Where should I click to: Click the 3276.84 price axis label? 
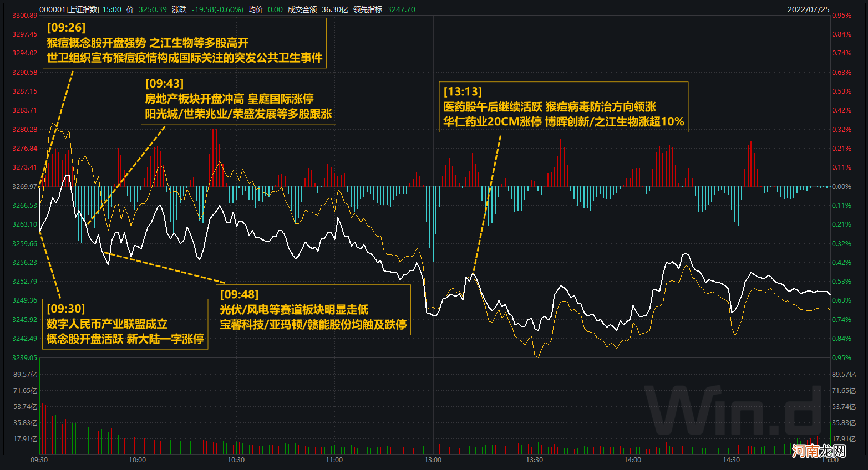point(25,149)
